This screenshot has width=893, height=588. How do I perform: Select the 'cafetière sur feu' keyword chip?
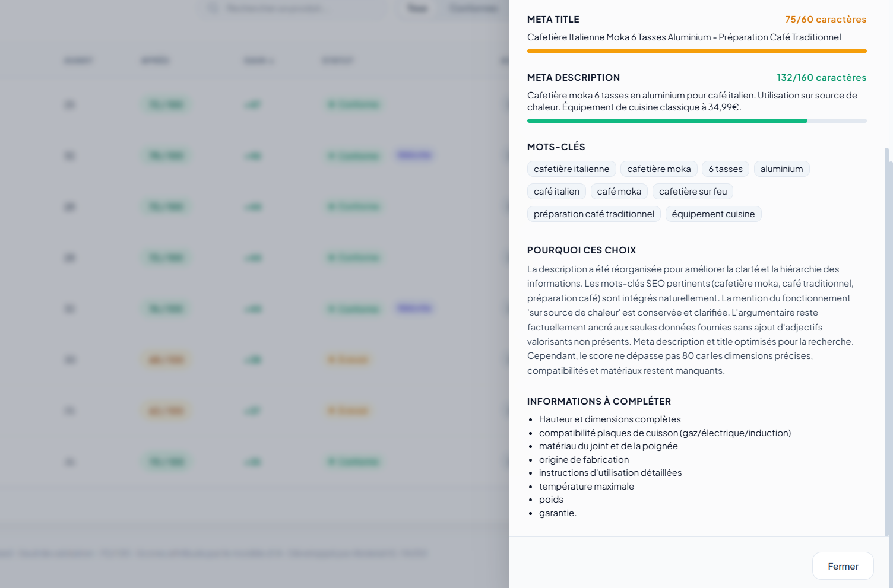[693, 192]
